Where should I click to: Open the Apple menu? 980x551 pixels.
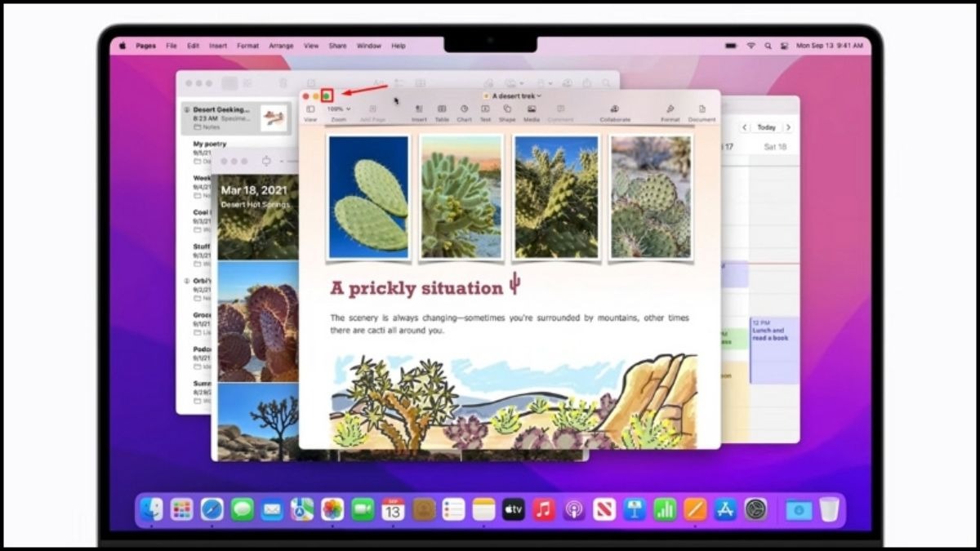tap(122, 46)
